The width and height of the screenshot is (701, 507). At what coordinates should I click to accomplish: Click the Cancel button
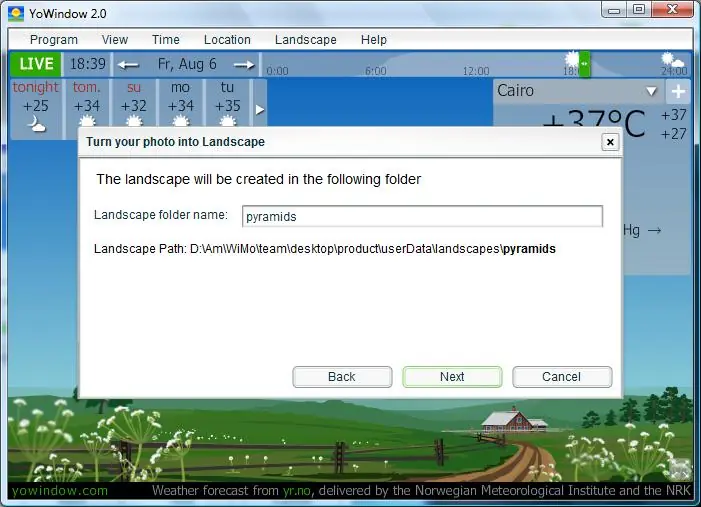click(x=562, y=377)
